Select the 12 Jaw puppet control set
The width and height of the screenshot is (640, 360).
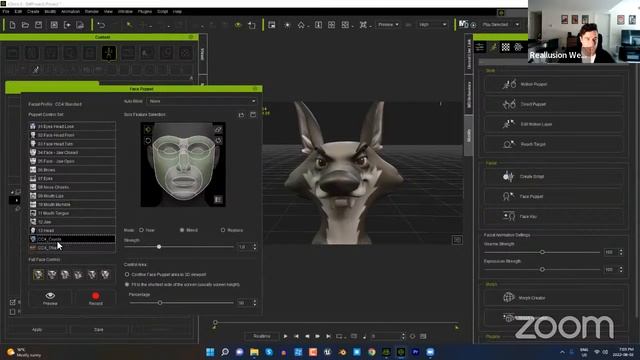[x=72, y=222]
